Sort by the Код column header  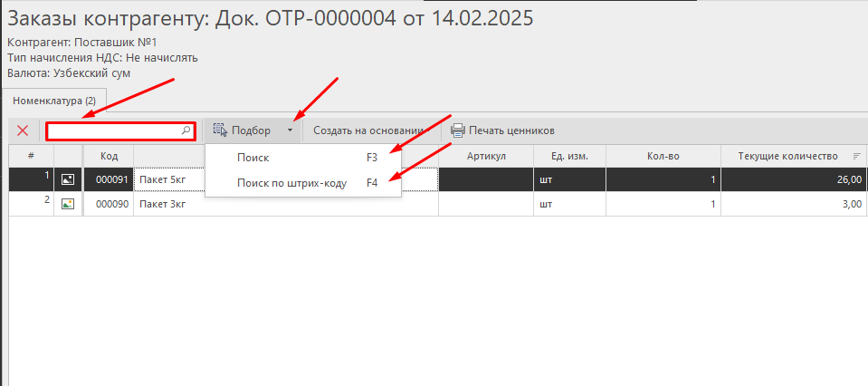pyautogui.click(x=109, y=157)
